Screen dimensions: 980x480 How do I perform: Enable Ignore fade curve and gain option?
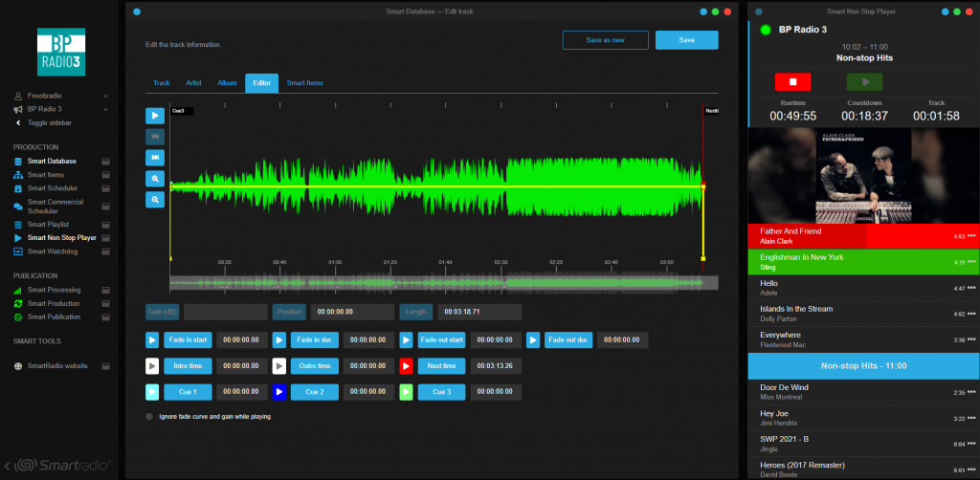click(x=148, y=416)
